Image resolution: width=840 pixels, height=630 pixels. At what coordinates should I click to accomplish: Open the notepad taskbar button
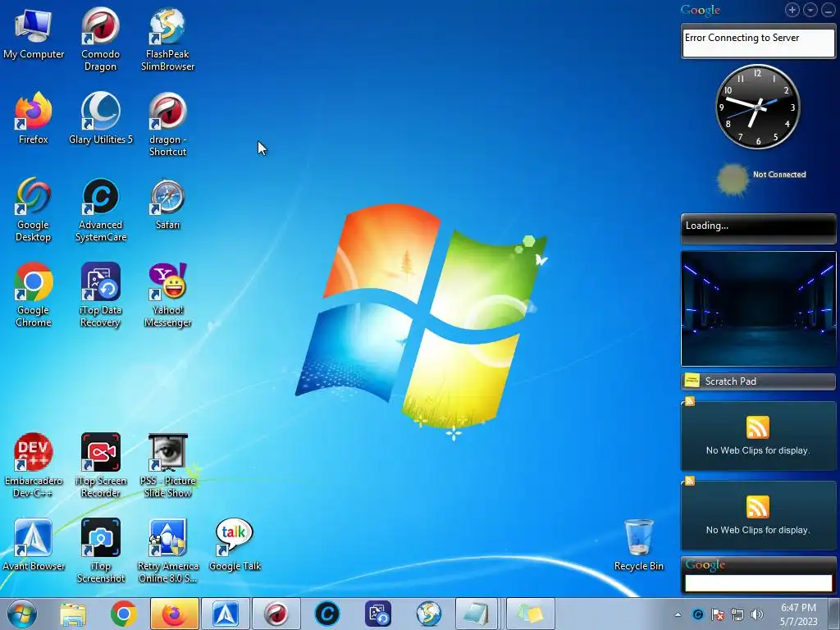point(477,614)
